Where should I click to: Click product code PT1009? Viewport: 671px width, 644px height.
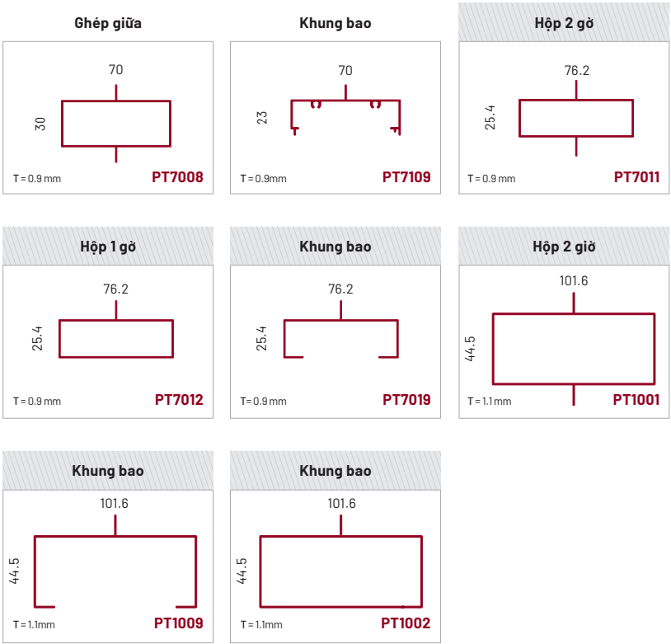coord(178,623)
